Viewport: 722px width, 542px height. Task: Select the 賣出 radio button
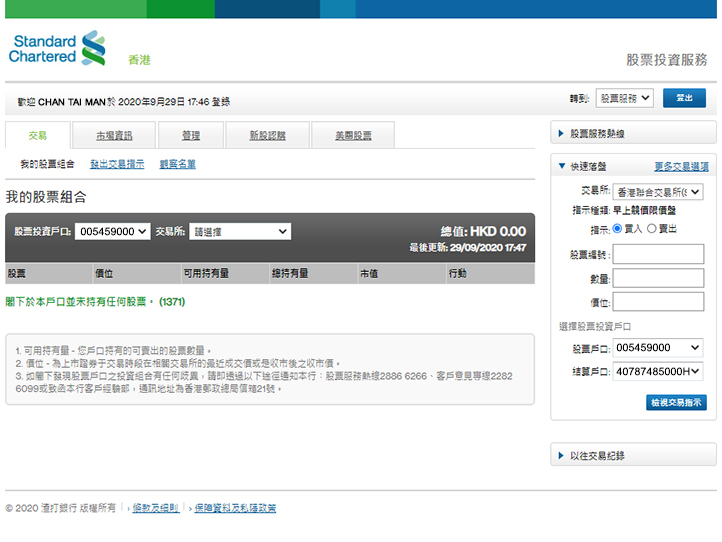[x=652, y=228]
